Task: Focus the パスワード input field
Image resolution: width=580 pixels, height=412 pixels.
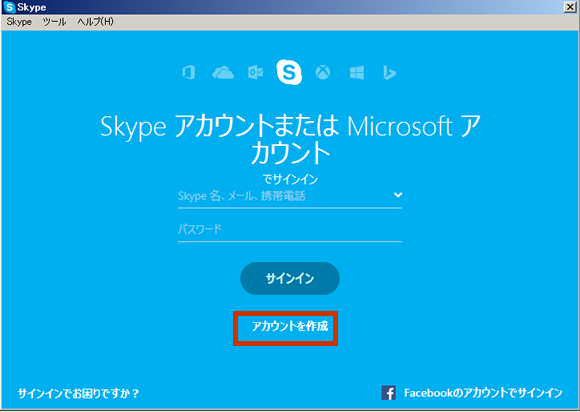Action: click(290, 230)
